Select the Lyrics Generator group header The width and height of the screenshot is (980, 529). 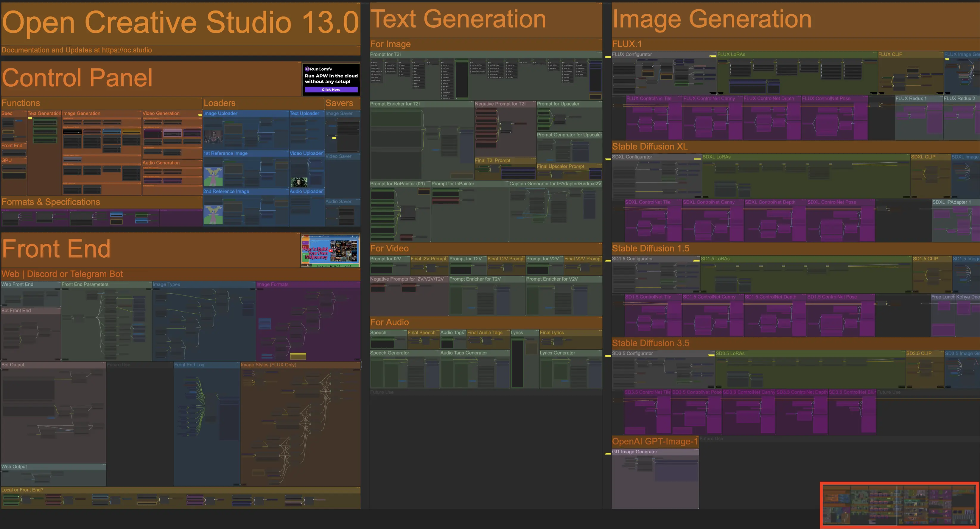pyautogui.click(x=557, y=353)
